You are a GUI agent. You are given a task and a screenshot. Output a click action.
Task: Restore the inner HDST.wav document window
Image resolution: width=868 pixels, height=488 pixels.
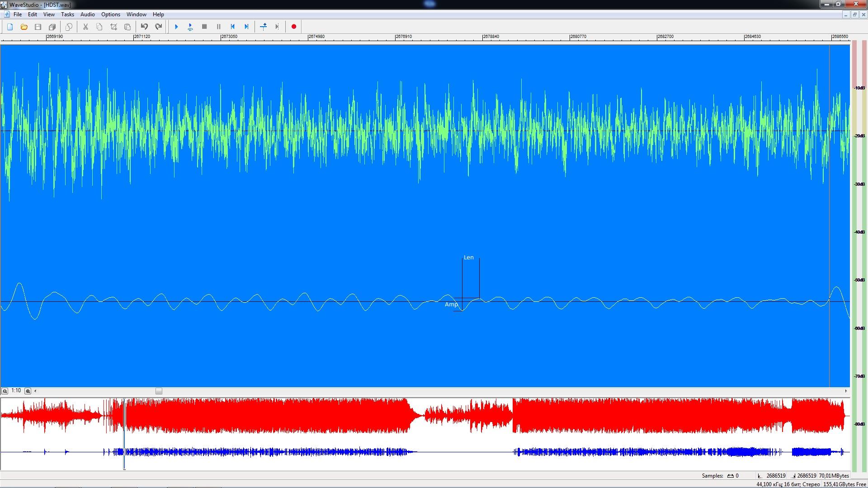pos(854,14)
